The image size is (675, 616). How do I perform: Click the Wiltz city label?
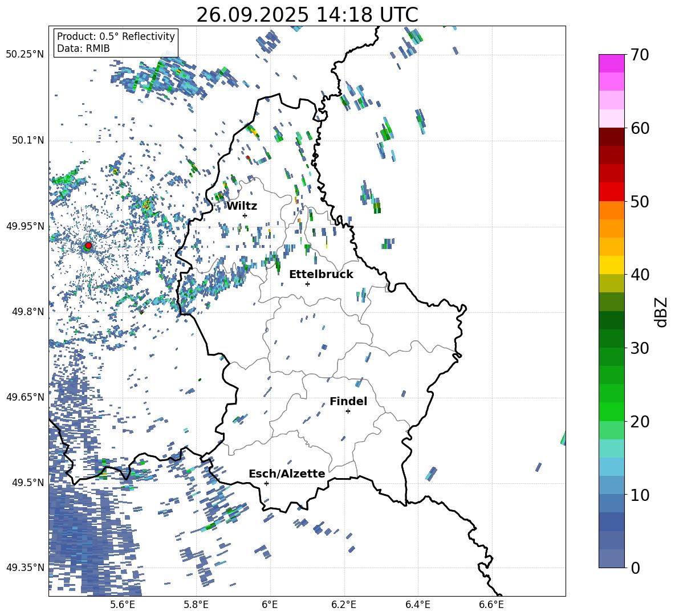pyautogui.click(x=242, y=206)
